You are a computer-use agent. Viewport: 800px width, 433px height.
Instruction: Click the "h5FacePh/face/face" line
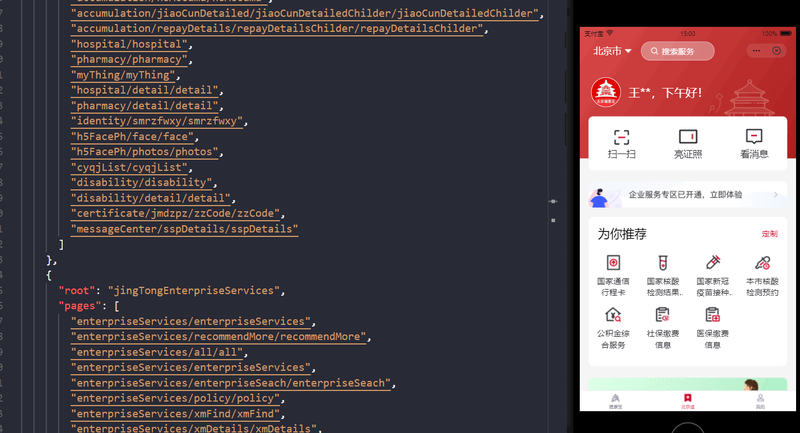[x=135, y=137]
